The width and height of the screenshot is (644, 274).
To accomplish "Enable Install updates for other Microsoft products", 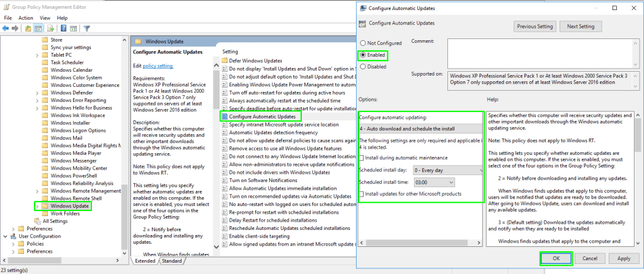I will click(362, 193).
